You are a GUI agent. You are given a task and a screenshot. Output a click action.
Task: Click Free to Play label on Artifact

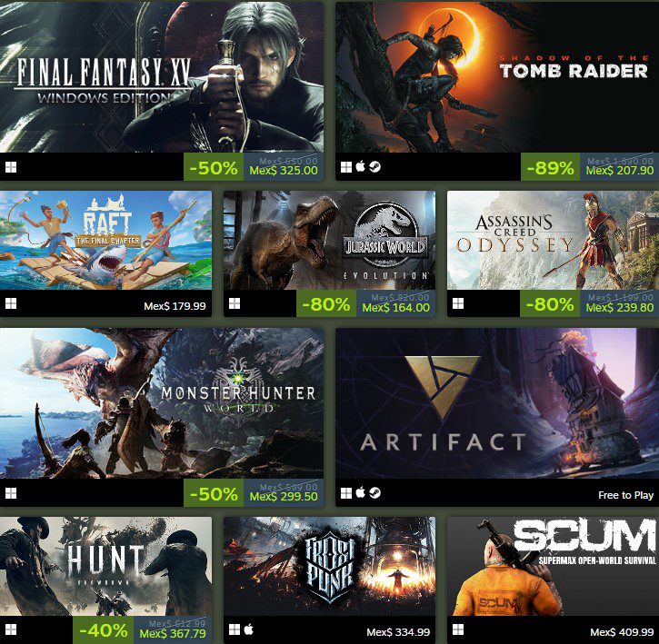pyautogui.click(x=625, y=495)
